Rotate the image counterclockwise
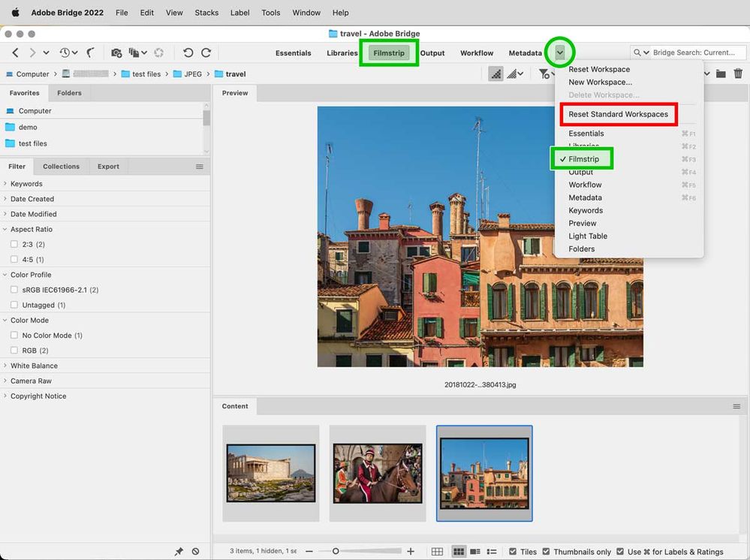Screen dimensions: 750x560 click(188, 53)
